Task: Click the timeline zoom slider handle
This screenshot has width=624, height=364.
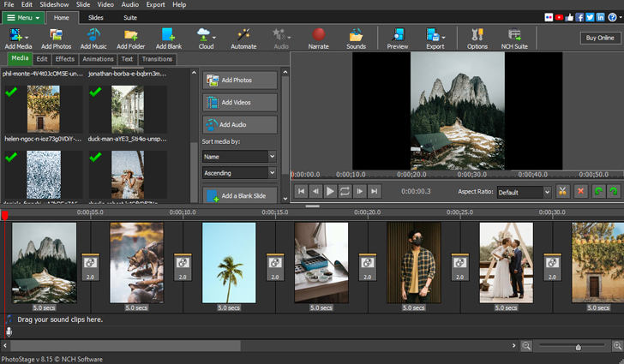Action: click(578, 347)
